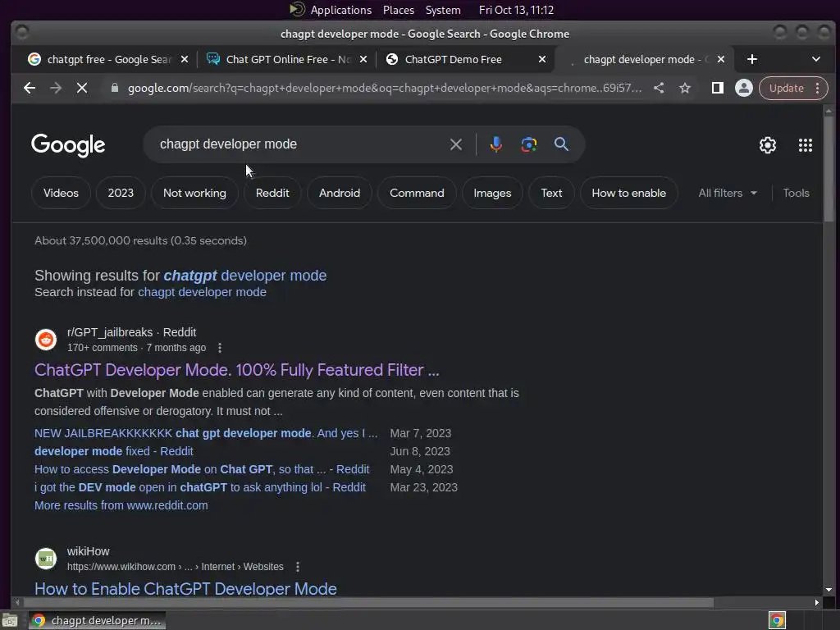Clear the search box text
The width and height of the screenshot is (840, 630).
456,144
